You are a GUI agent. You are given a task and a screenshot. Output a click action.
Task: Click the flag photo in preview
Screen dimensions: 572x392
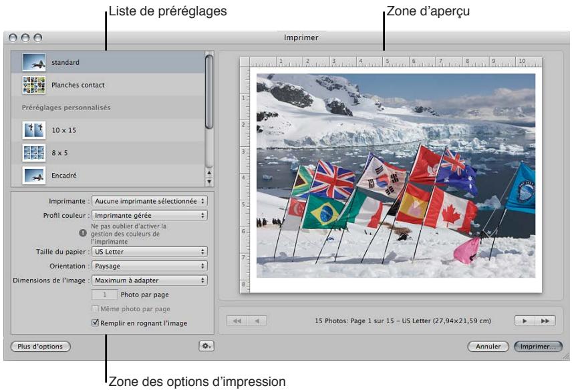396,176
